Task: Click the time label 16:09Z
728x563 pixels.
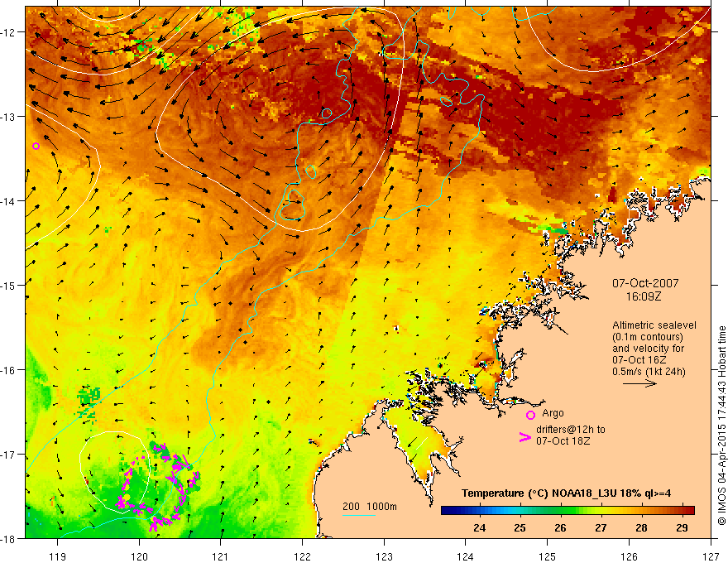Action: click(644, 296)
